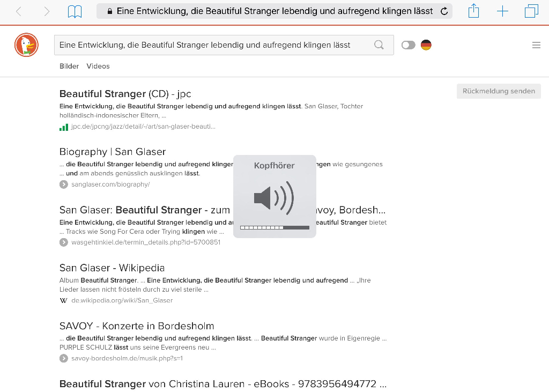The image size is (549, 392).
Task: Click the lock icon in address bar
Action: [110, 11]
